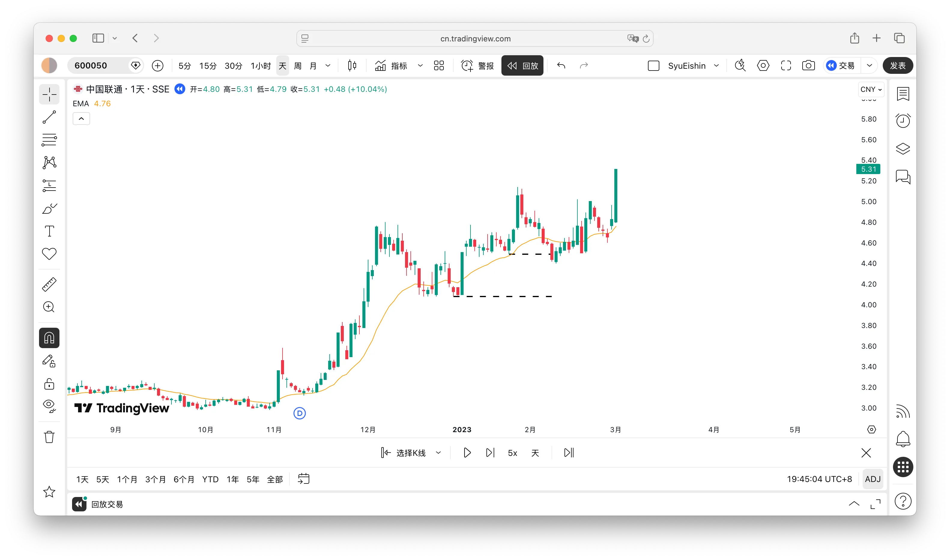Toggle stay in drawing mode

click(49, 361)
